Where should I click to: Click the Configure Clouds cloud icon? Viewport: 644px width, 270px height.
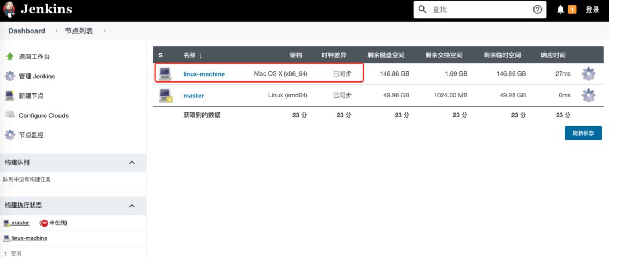(x=10, y=115)
